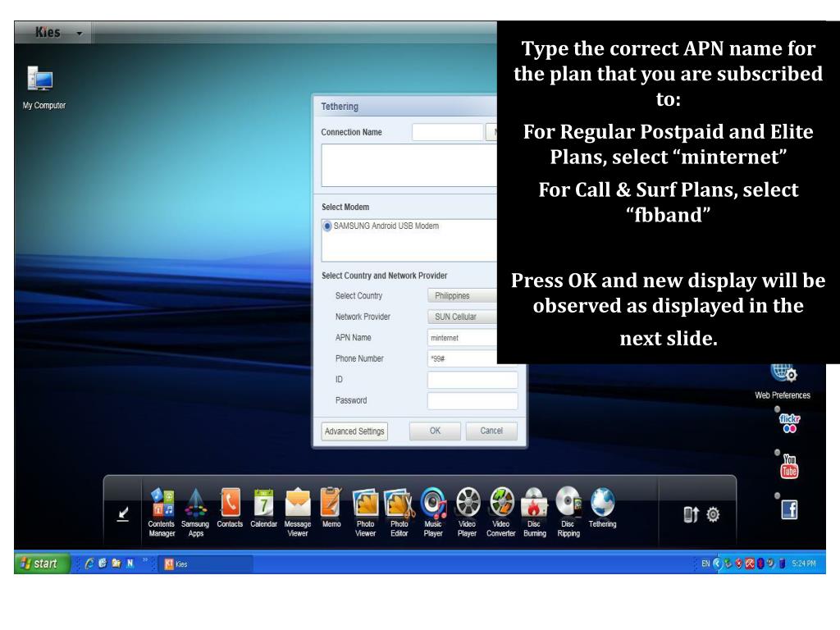Click the connection list box under Connection Name
Image resolution: width=840 pixels, height=630 pixels.
(409, 166)
